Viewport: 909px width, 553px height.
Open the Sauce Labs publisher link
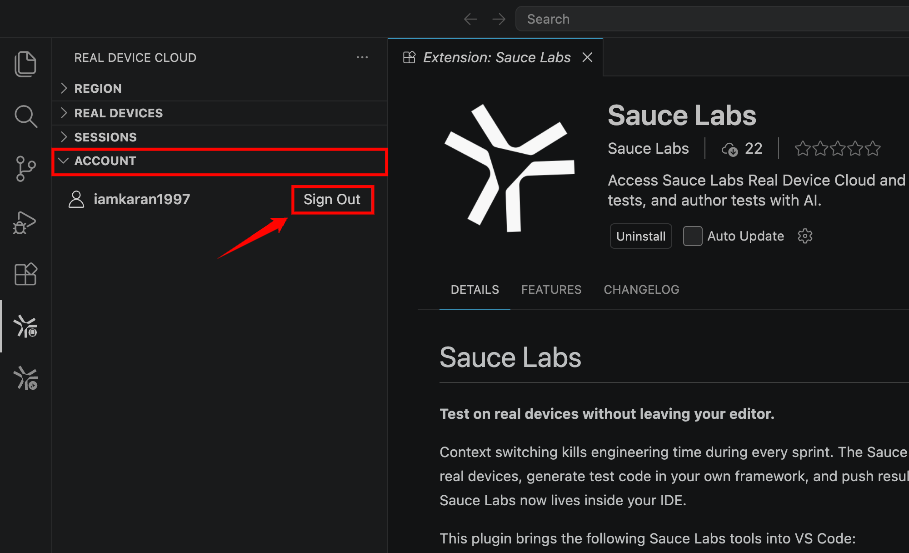point(648,149)
